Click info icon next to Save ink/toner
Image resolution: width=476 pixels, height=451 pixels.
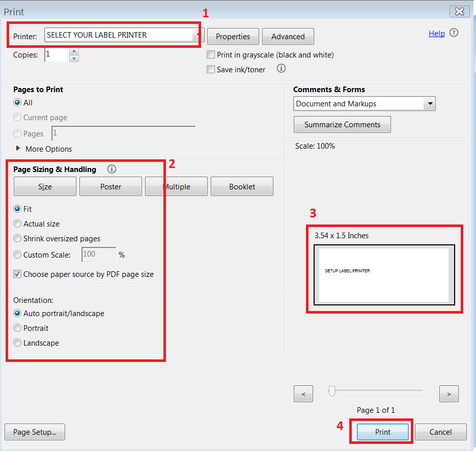pyautogui.click(x=281, y=68)
